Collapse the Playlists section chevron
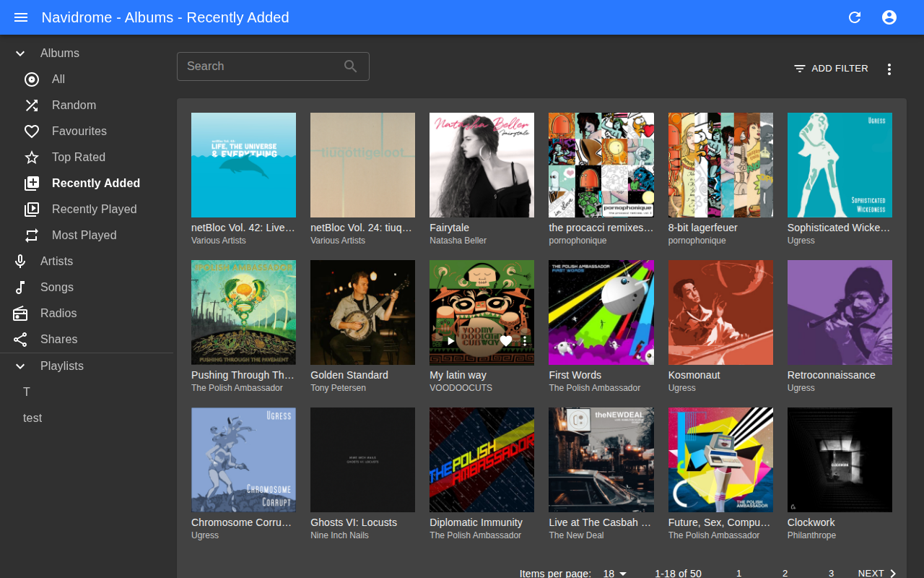This screenshot has width=924, height=578. (x=20, y=366)
